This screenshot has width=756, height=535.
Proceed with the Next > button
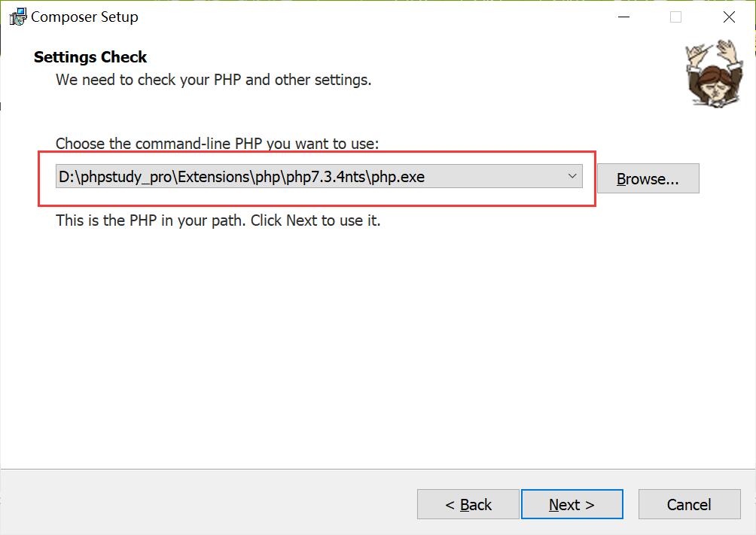coord(572,504)
